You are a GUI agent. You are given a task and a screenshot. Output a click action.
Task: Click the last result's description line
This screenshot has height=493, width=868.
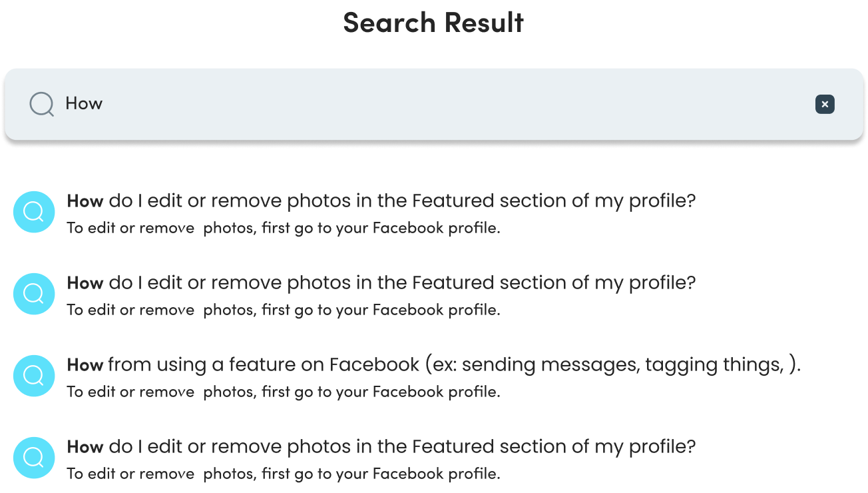284,474
